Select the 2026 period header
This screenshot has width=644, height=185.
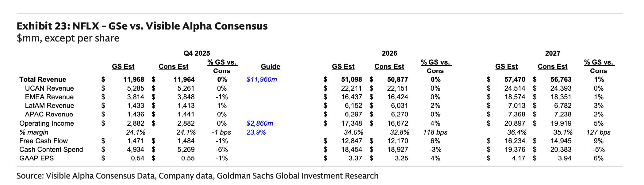[389, 53]
